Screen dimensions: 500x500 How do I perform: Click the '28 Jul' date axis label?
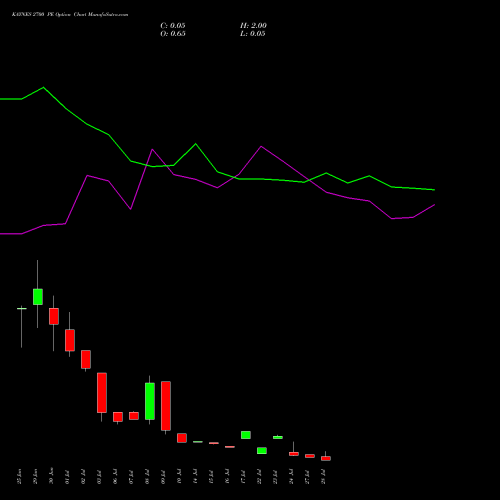tap(323, 477)
